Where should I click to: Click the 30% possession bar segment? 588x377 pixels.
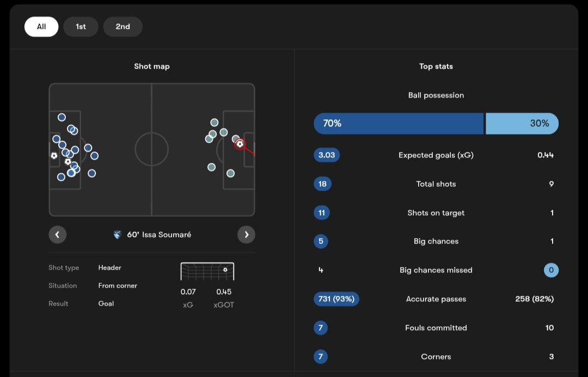click(x=522, y=124)
